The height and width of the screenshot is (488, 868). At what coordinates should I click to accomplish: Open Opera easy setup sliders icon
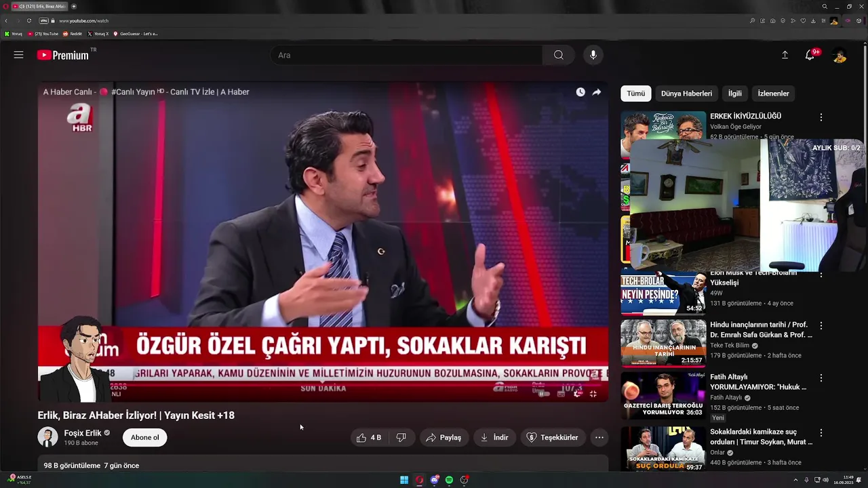[823, 21]
